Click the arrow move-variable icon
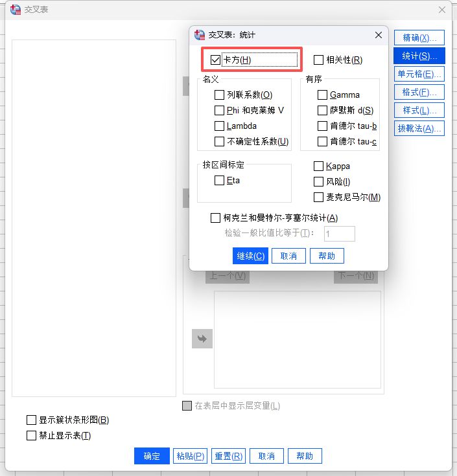This screenshot has width=457, height=476. pos(202,339)
